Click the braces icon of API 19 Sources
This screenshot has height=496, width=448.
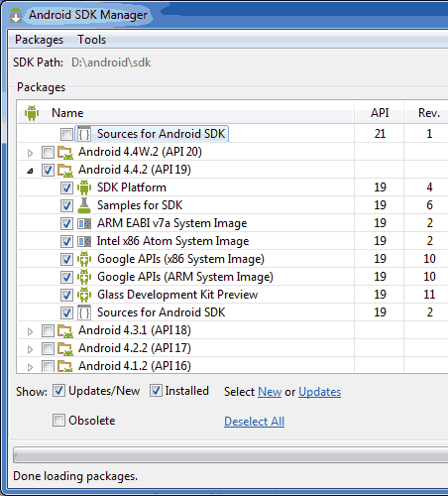point(84,312)
